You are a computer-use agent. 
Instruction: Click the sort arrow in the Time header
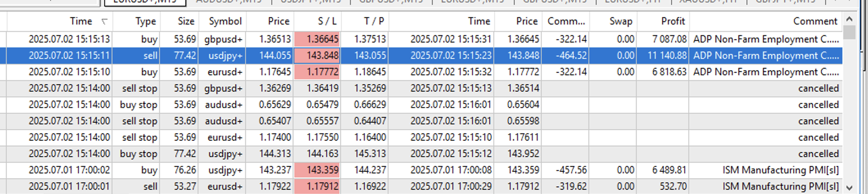[105, 22]
